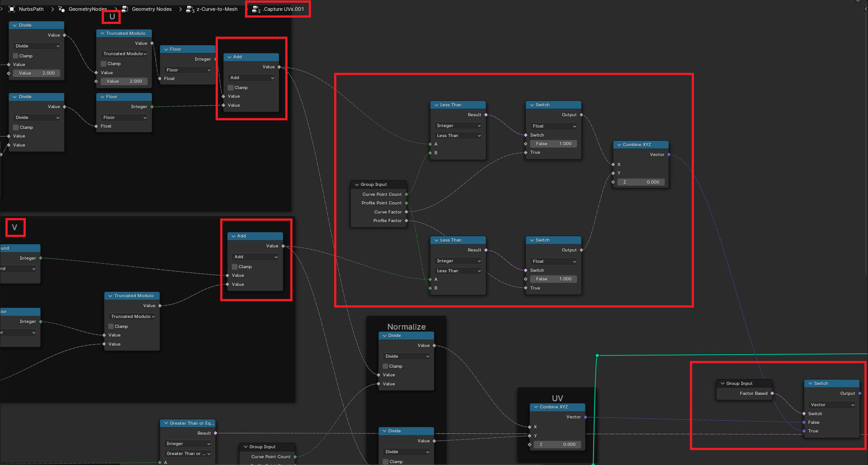Open operation dropdown of U frame Add node

[251, 78]
